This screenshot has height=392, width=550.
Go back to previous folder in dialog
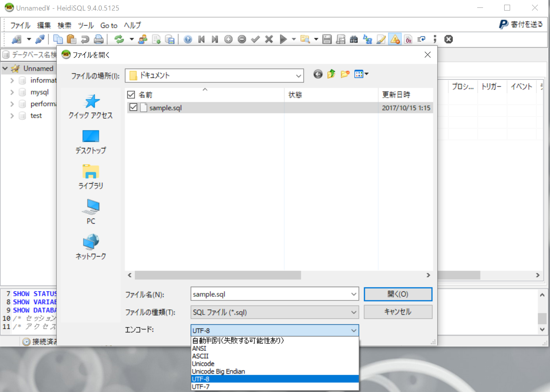coord(318,74)
